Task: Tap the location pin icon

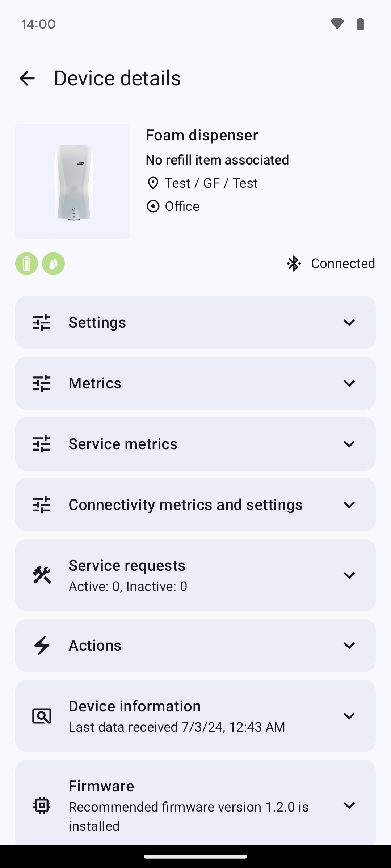Action: click(153, 183)
